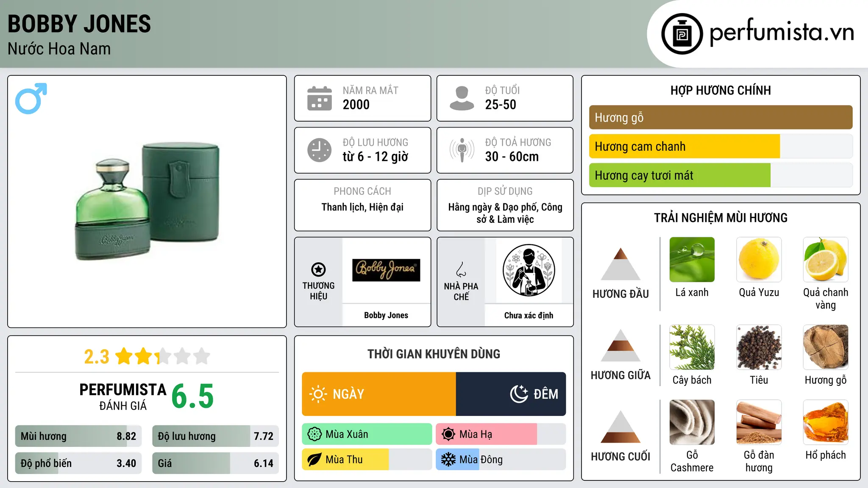
Task: Click the Hương gỗ main accord bar
Action: [721, 117]
